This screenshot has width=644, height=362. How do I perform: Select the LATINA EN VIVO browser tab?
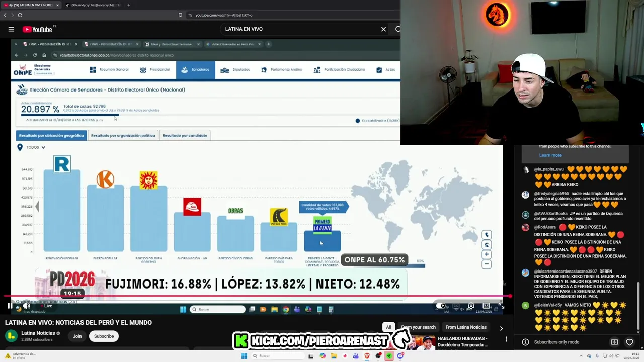coord(30,5)
